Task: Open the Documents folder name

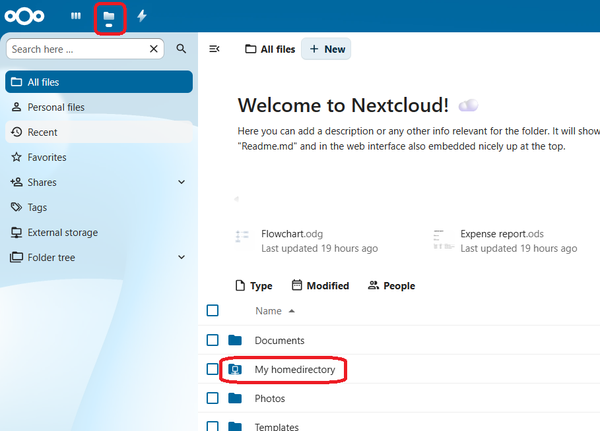Action: click(x=279, y=340)
